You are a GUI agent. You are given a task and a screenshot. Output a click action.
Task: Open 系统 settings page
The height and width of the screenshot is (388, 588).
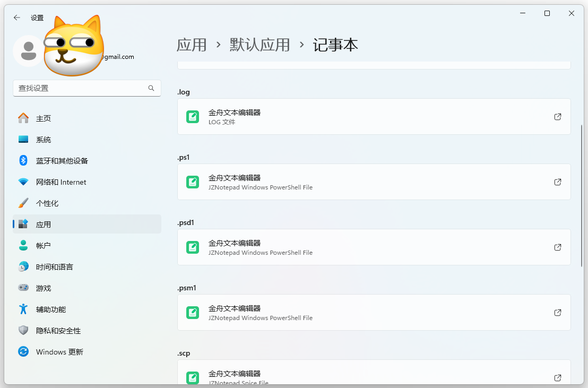click(x=87, y=140)
